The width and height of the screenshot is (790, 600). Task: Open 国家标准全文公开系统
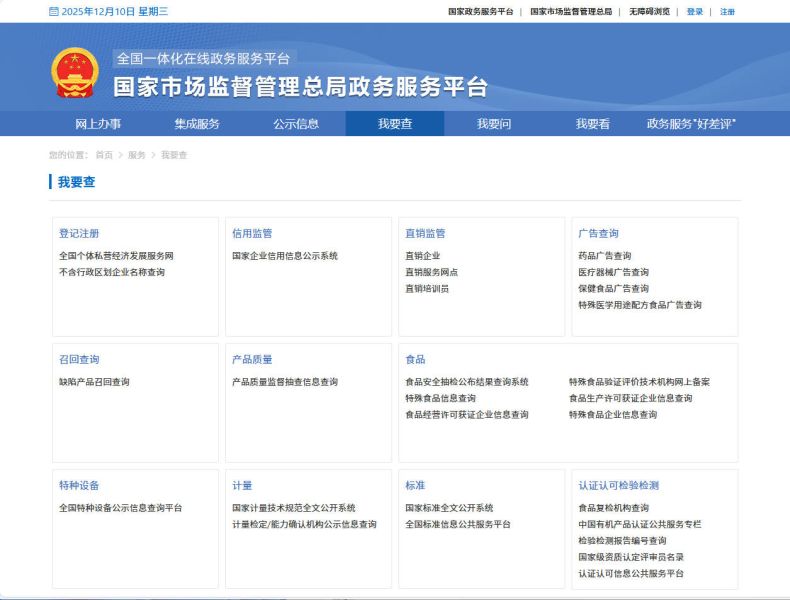point(449,508)
